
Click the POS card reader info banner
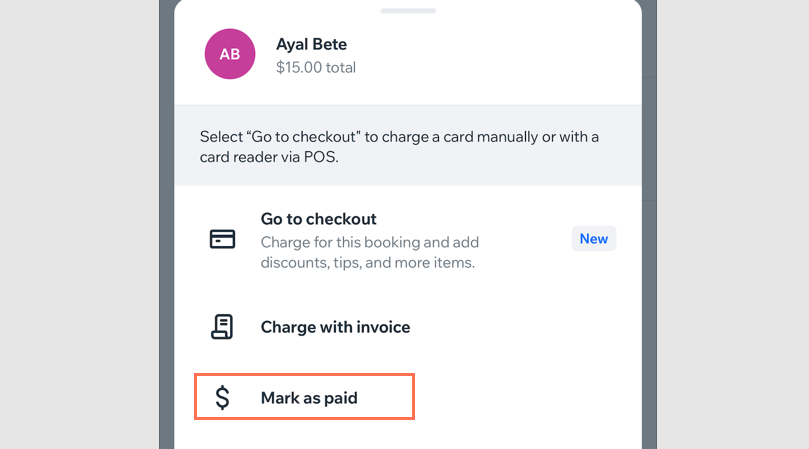[x=407, y=146]
